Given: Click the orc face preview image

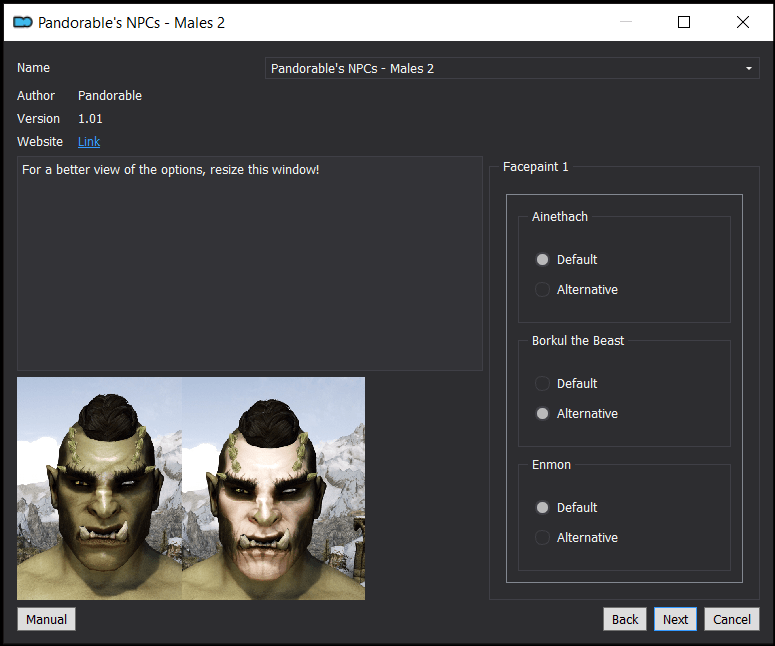Looking at the screenshot, I should tap(191, 488).
